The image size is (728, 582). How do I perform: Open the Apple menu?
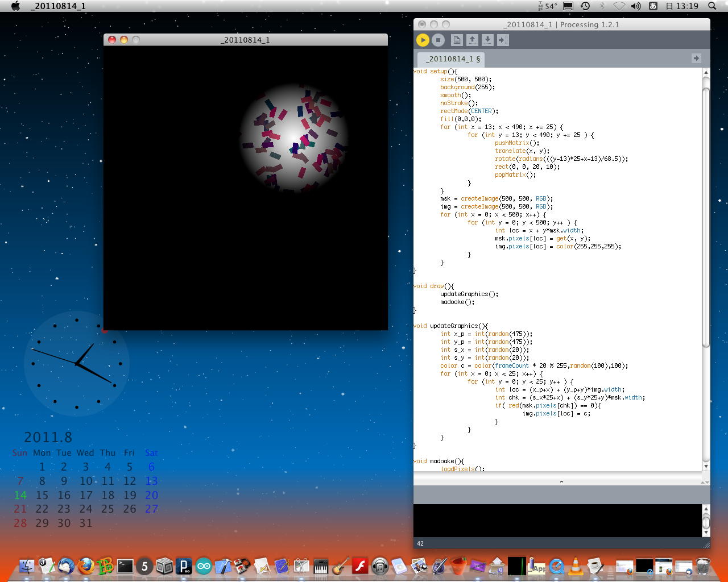click(x=15, y=6)
